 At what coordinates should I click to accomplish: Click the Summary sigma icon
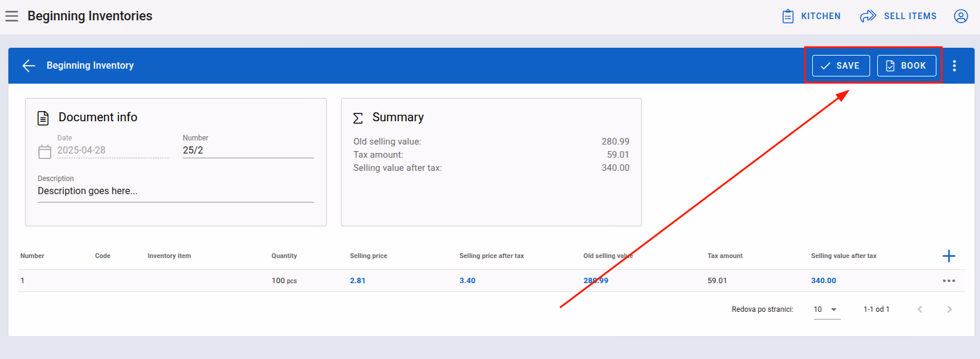(358, 118)
